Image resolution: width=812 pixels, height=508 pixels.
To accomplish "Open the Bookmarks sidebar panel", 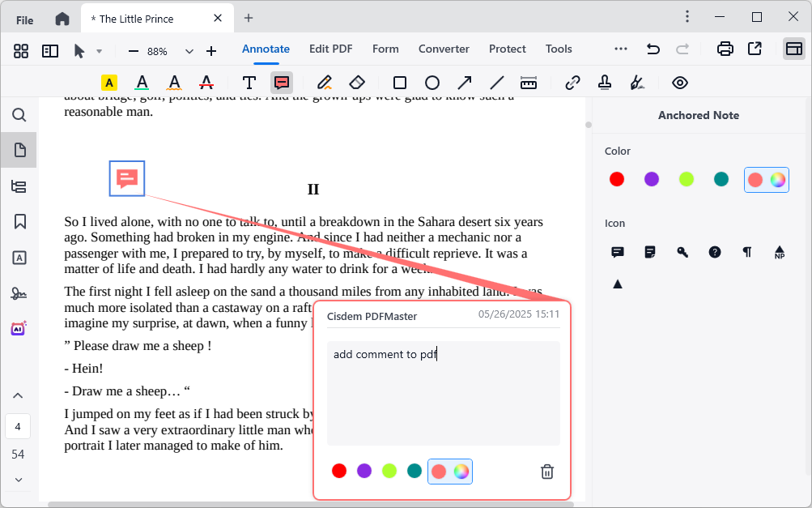I will [19, 221].
